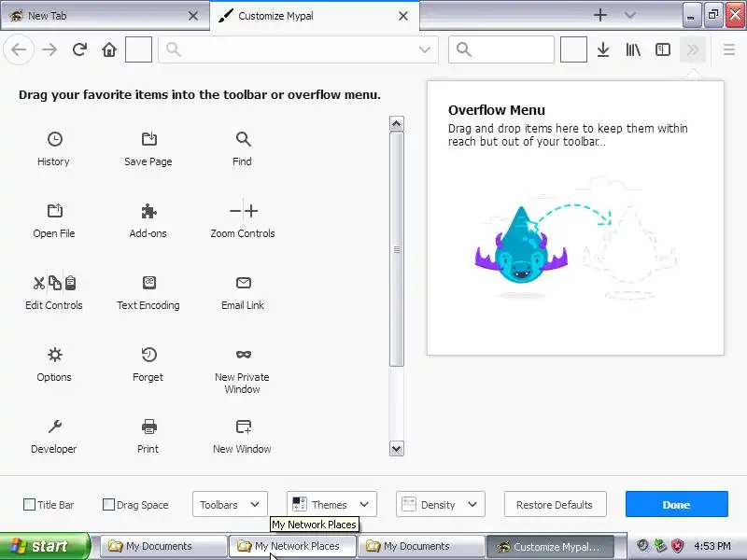This screenshot has height=560, width=747.
Task: Switch to the New Tab tab
Action: point(95,16)
